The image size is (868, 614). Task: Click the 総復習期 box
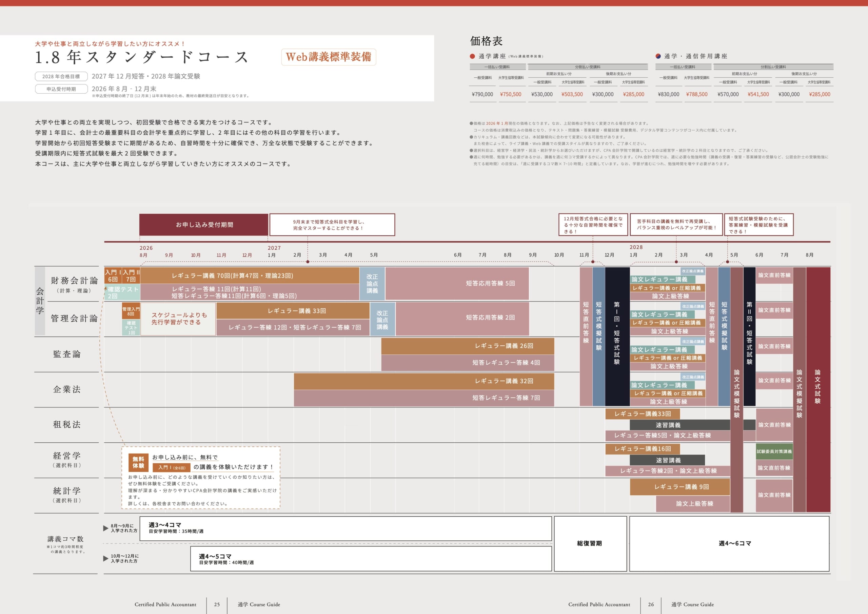590,544
